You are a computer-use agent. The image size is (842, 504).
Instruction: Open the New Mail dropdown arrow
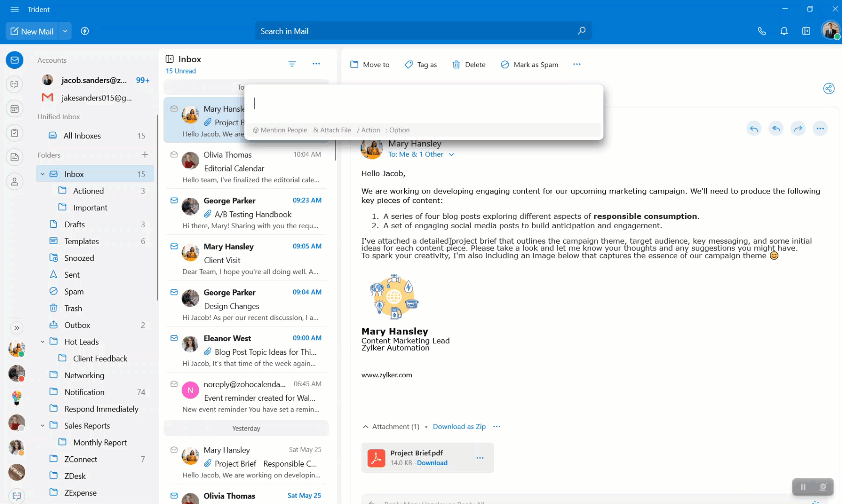pos(65,31)
